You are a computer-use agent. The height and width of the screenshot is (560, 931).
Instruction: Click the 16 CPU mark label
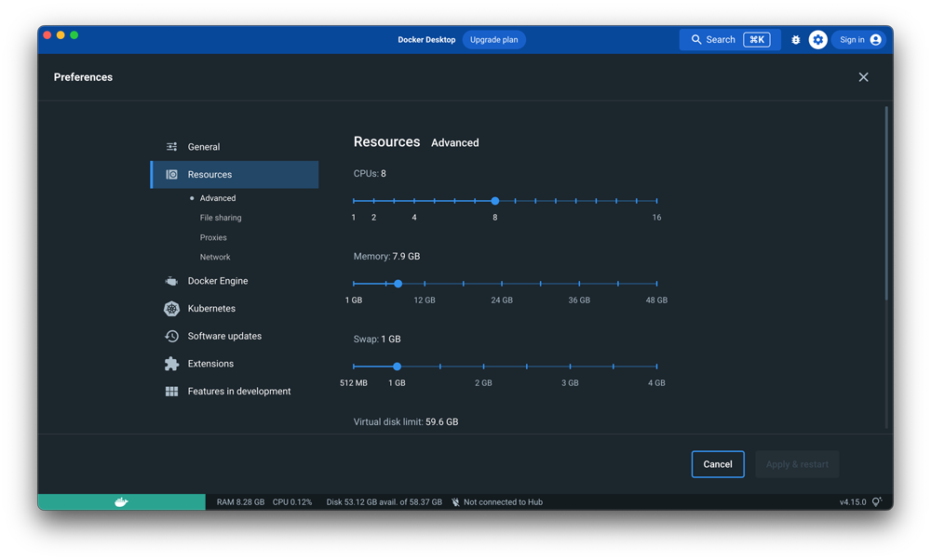point(656,217)
